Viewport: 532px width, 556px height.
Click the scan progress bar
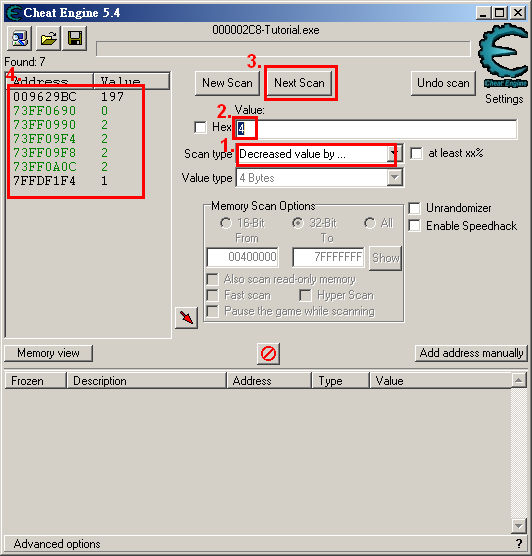click(283, 49)
